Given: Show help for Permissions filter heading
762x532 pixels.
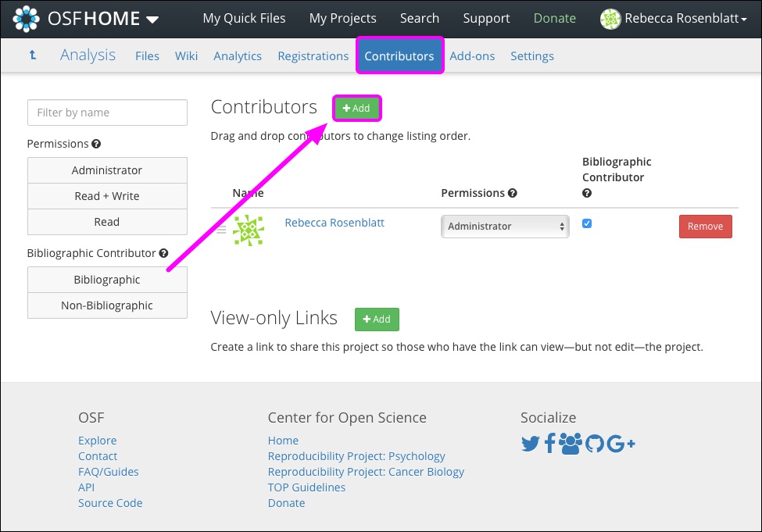Looking at the screenshot, I should coord(96,144).
